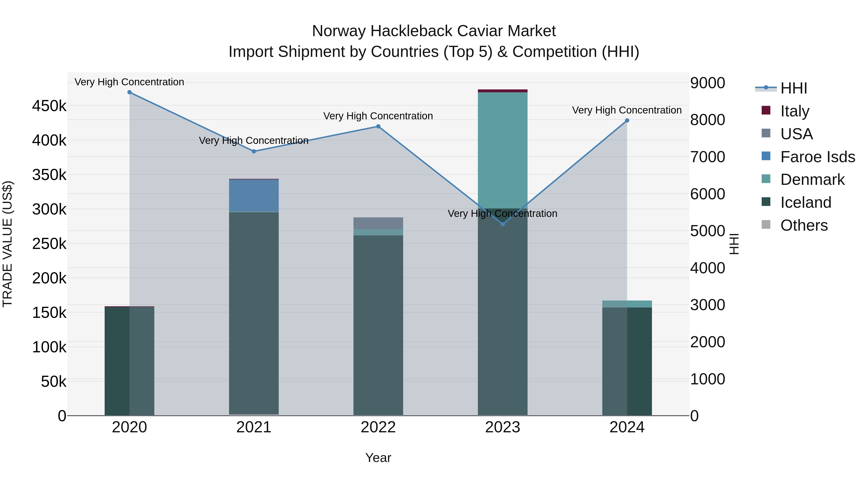Click the Faroe Isds blue color swatch
The width and height of the screenshot is (868, 488).
tap(766, 156)
